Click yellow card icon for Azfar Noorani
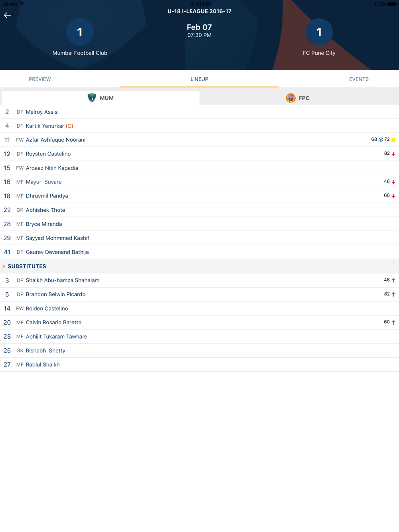 point(393,140)
